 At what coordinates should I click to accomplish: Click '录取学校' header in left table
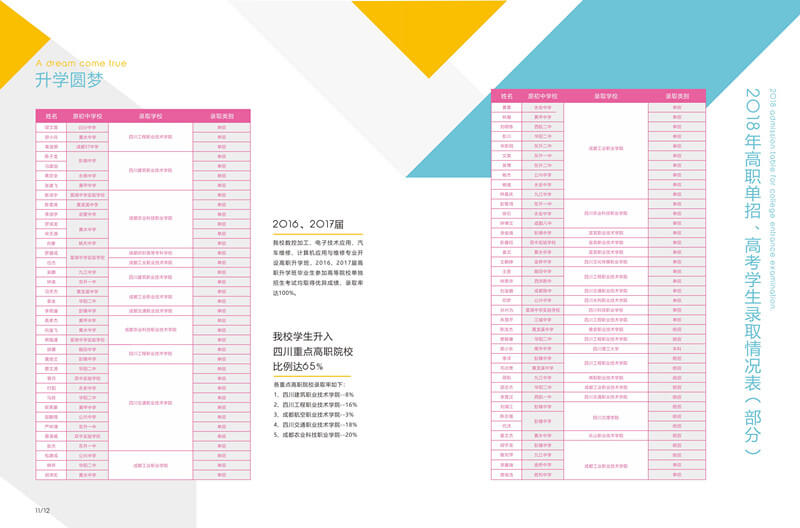tap(151, 116)
